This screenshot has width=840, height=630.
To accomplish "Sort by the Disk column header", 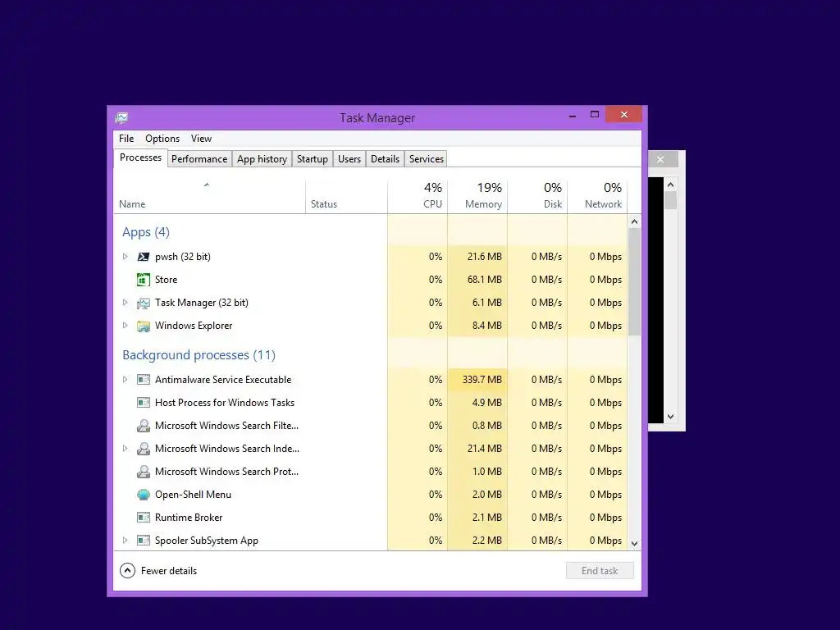I will (x=537, y=197).
